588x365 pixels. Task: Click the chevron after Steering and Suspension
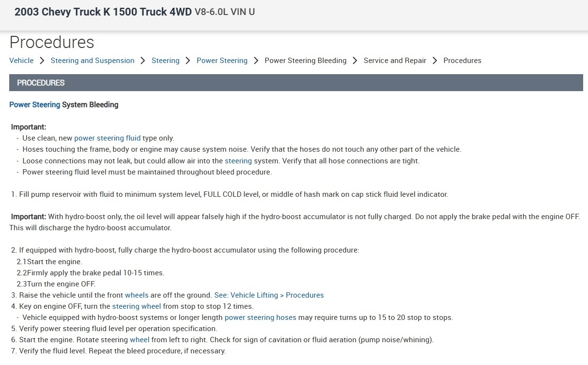pyautogui.click(x=143, y=61)
